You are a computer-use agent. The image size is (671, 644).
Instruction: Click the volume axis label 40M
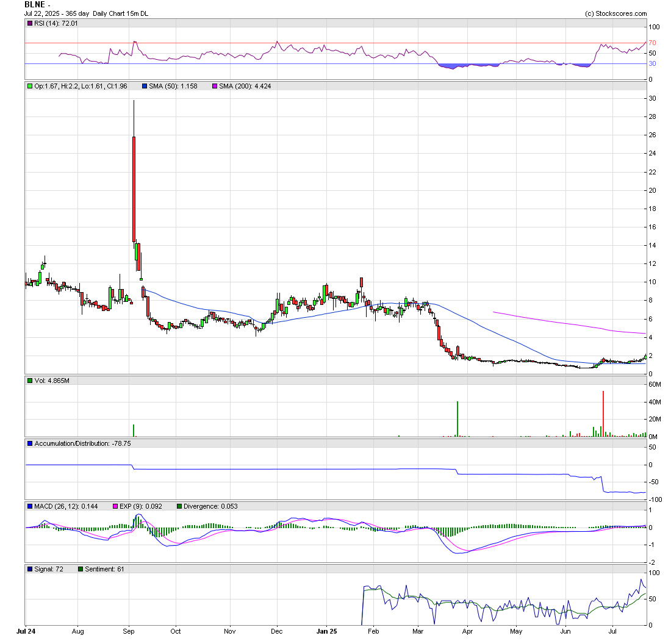point(655,402)
